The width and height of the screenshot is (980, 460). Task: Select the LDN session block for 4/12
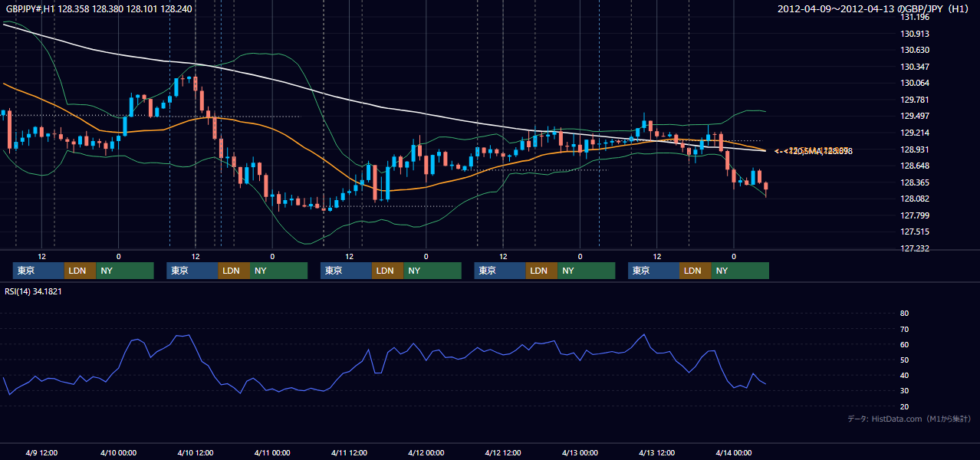[x=541, y=271]
